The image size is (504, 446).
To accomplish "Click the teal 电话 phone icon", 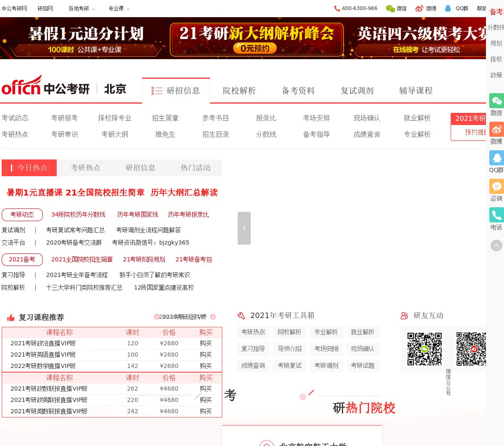I will point(496,215).
